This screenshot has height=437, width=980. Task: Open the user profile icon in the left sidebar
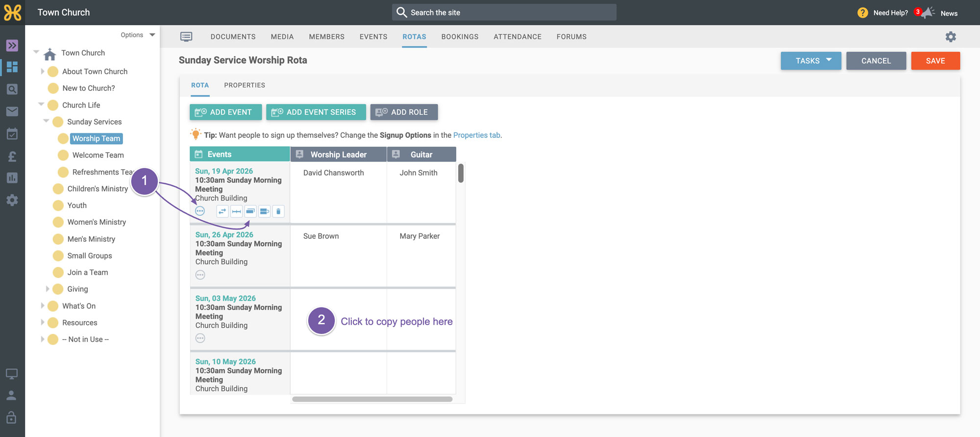(12, 395)
